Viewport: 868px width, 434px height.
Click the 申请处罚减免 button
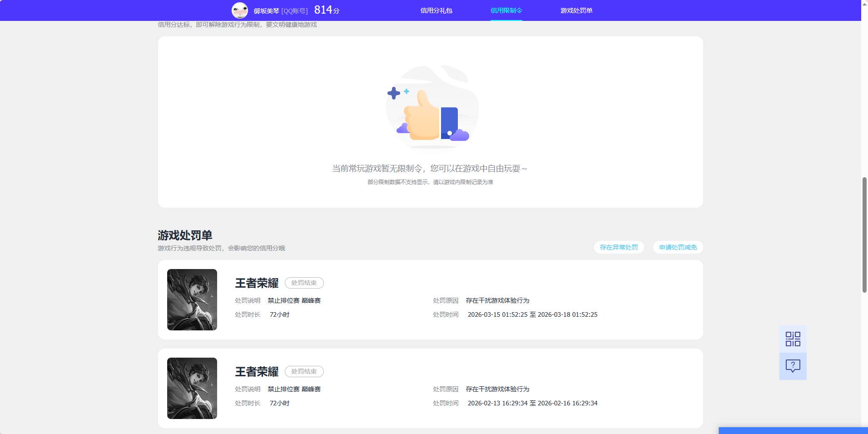click(x=678, y=247)
